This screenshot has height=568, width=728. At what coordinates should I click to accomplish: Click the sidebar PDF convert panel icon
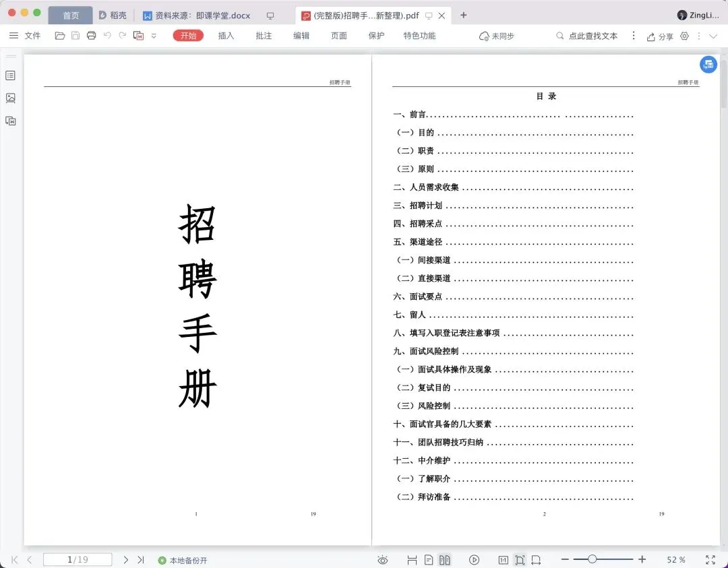pos(10,121)
